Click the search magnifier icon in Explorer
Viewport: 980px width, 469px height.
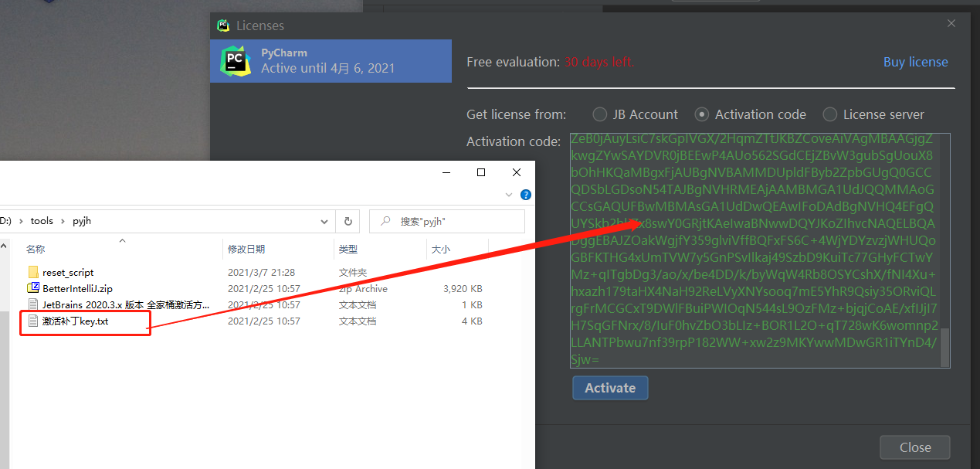[385, 221]
